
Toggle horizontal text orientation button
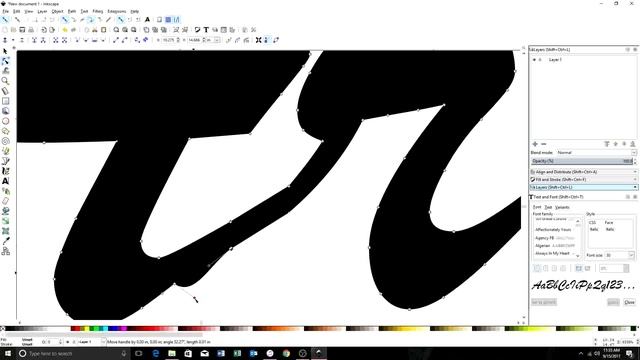coord(579,268)
